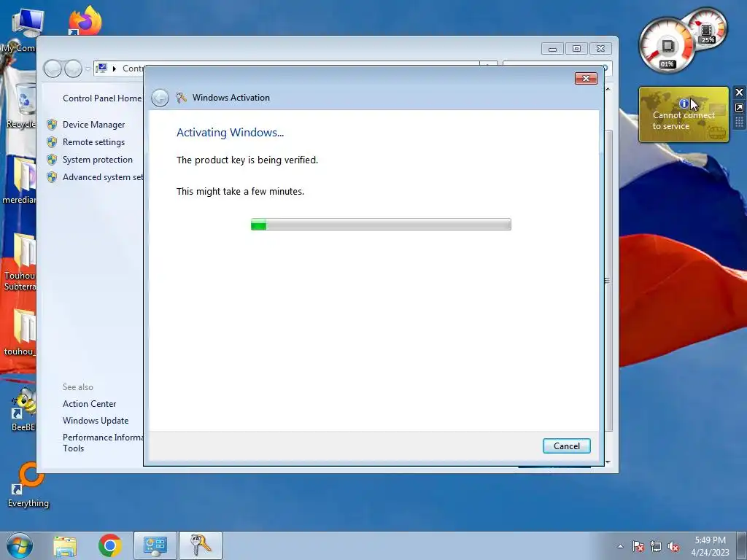
Task: Click the CPU meter gadget
Action: [x=667, y=46]
